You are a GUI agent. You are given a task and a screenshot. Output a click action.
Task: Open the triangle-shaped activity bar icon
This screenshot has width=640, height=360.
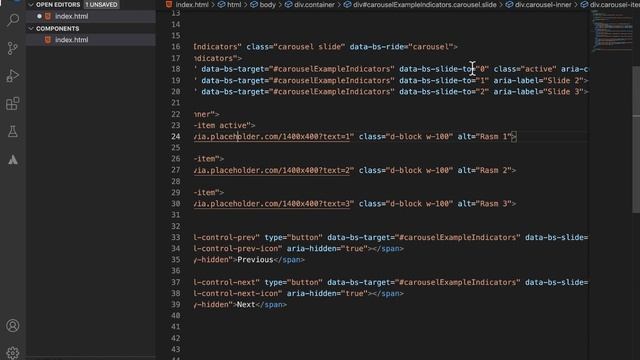click(x=13, y=160)
